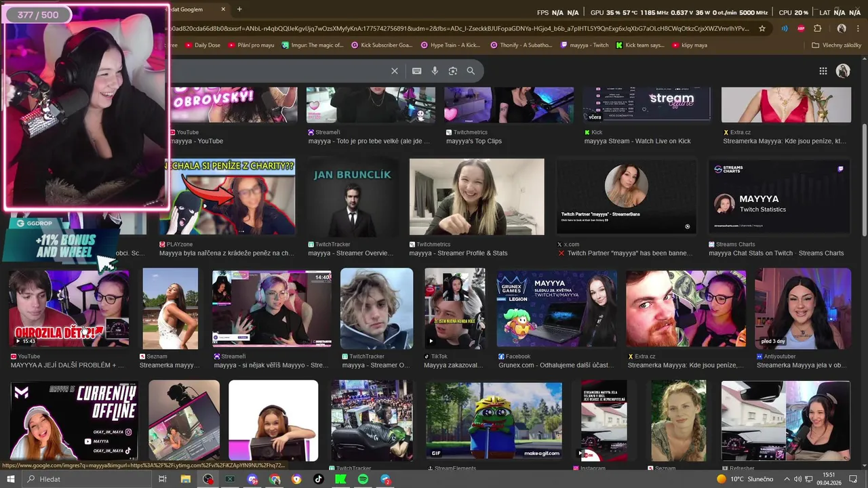
Task: Open the Chrome profile picture
Action: tap(842, 28)
